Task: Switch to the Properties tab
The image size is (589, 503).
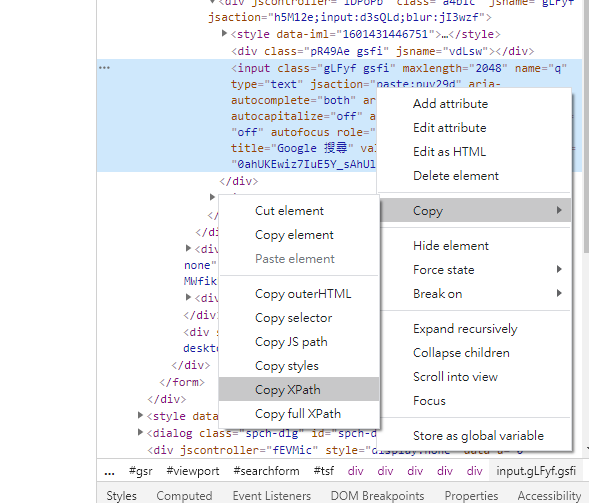Action: pyautogui.click(x=471, y=495)
